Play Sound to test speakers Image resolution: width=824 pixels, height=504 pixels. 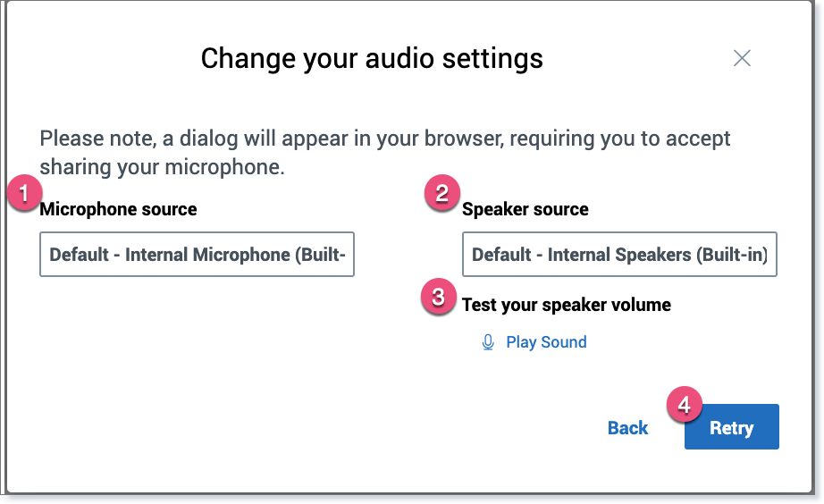546,342
